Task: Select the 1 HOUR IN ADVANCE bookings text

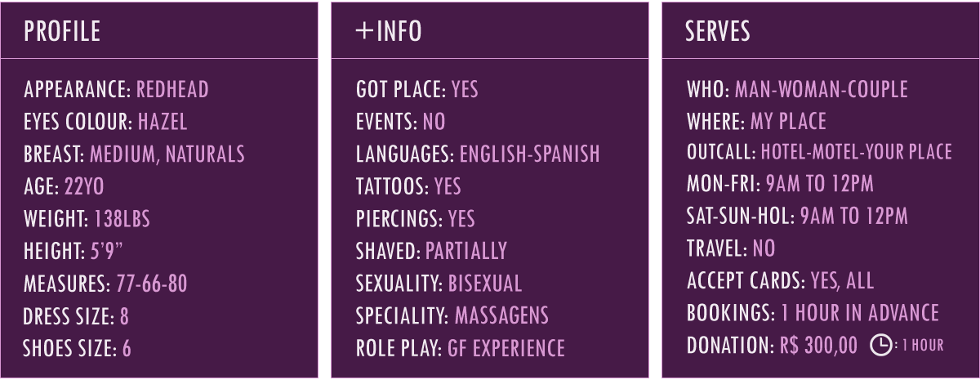Action: pos(860,313)
